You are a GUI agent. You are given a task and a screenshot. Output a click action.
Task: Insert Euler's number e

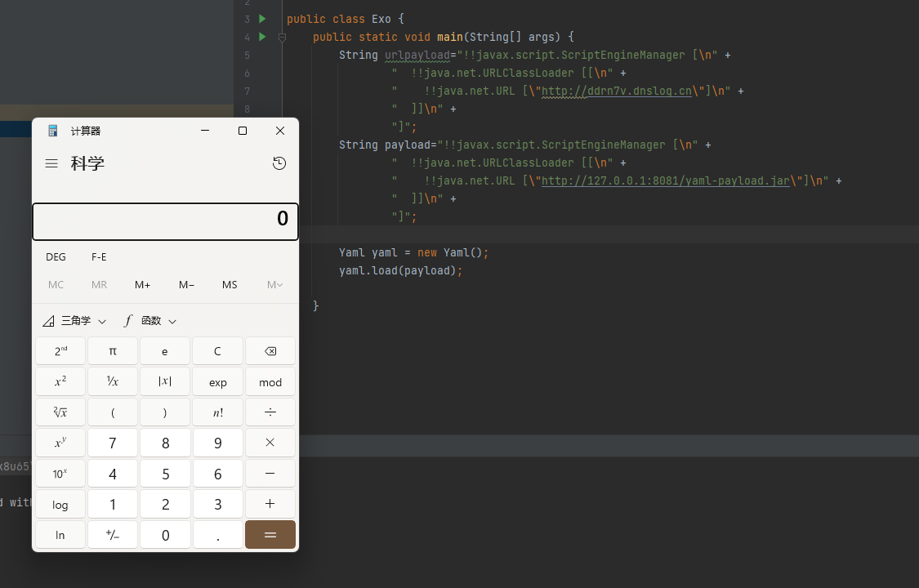coord(165,351)
